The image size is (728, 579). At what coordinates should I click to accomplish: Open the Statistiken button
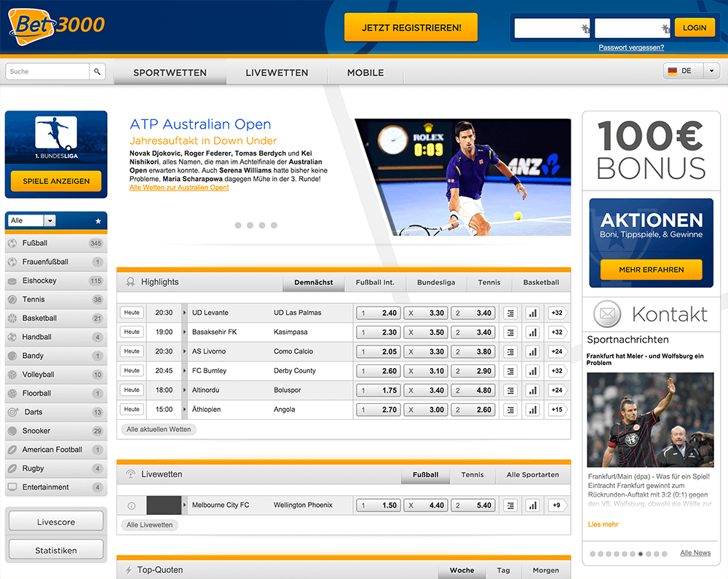[56, 550]
